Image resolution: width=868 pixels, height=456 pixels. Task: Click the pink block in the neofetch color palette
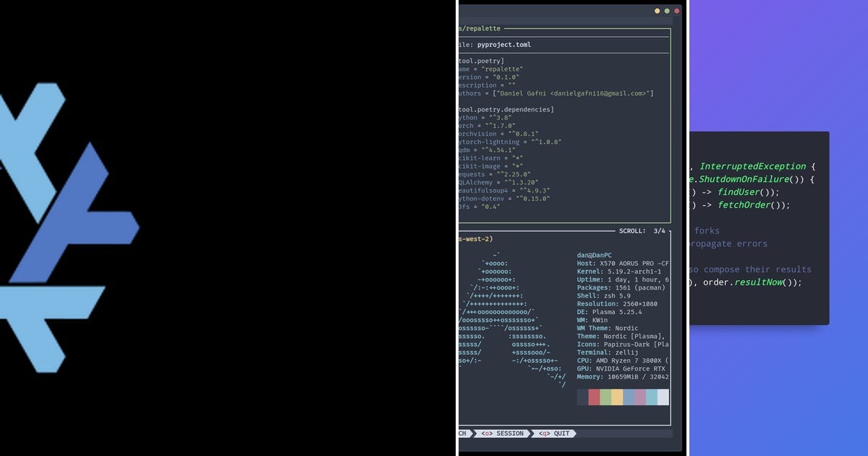coord(639,397)
